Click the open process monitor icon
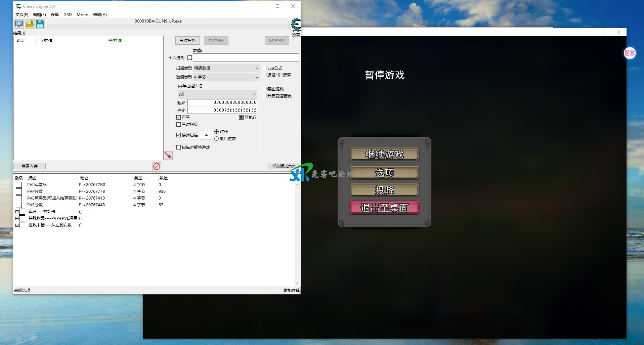The width and height of the screenshot is (644, 345). 19,24
